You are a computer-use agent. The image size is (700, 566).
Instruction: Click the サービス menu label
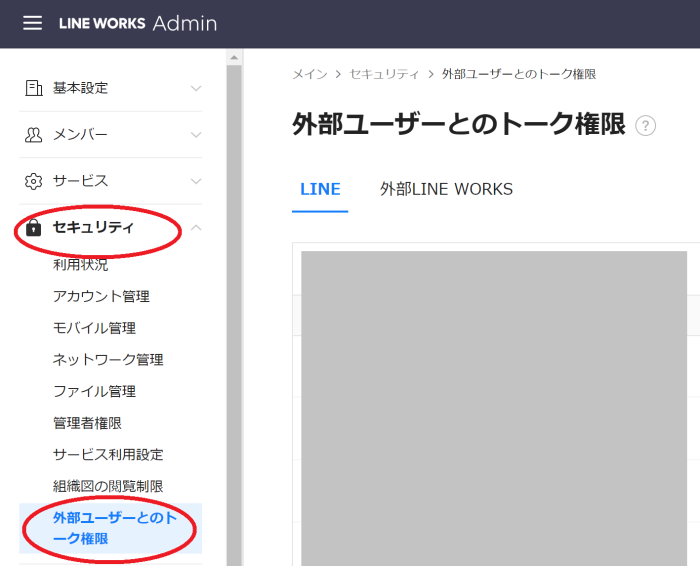point(81,181)
